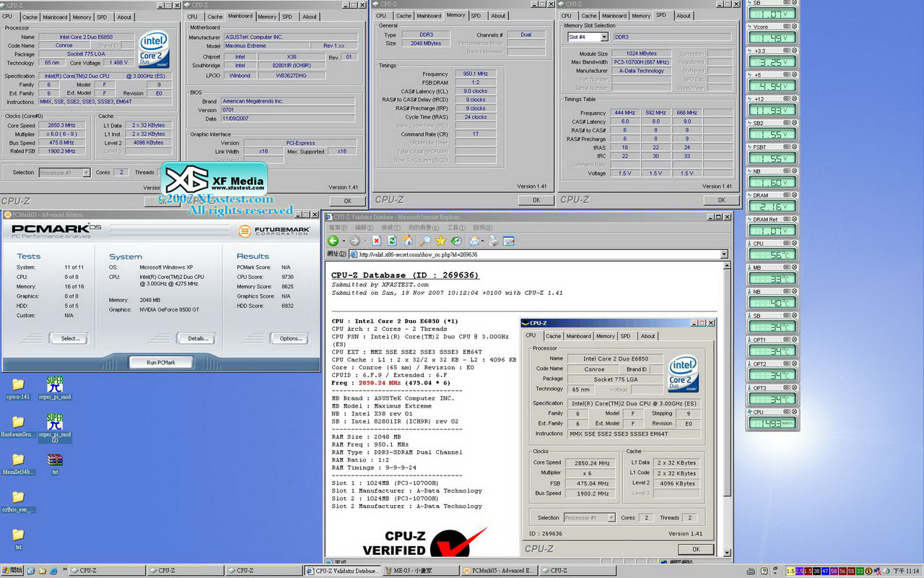Click the View (檢視) menu in Internet Explorer
Viewport: 924px width, 578px height.
[x=391, y=228]
